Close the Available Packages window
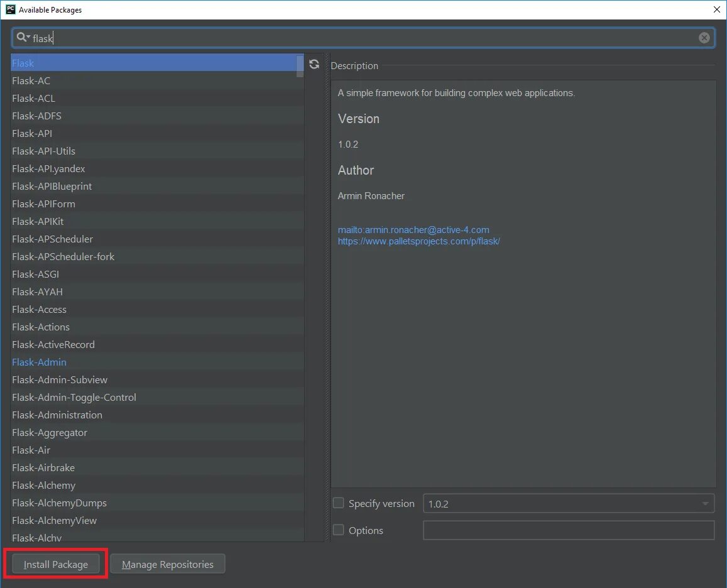727x588 pixels. click(716, 9)
